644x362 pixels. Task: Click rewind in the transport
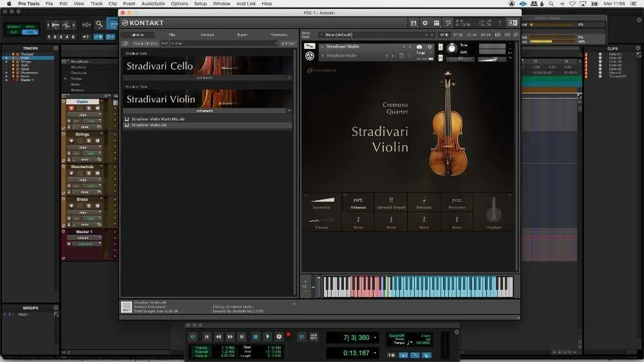pos(218,336)
